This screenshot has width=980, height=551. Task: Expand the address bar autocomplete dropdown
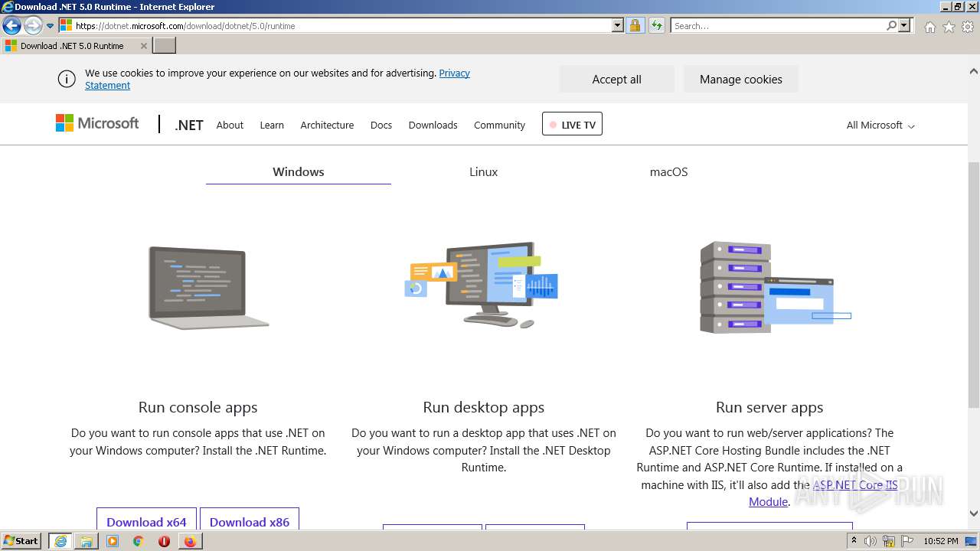618,25
